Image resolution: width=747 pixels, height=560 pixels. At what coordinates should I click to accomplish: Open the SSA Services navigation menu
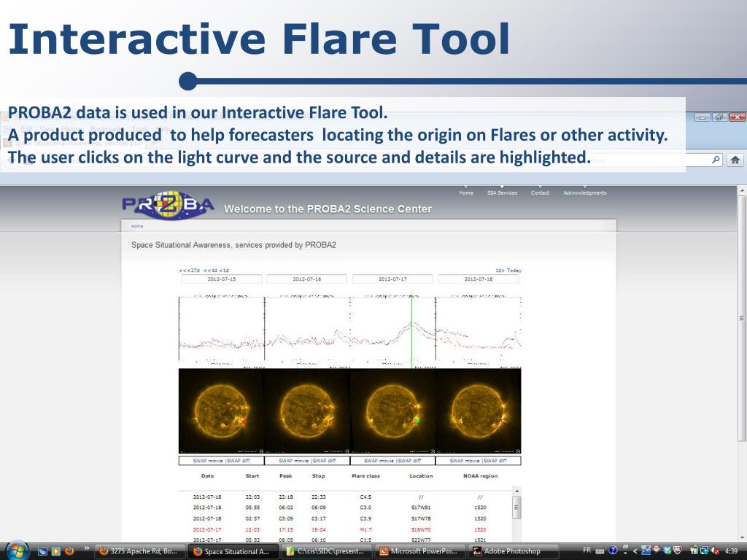[502, 192]
